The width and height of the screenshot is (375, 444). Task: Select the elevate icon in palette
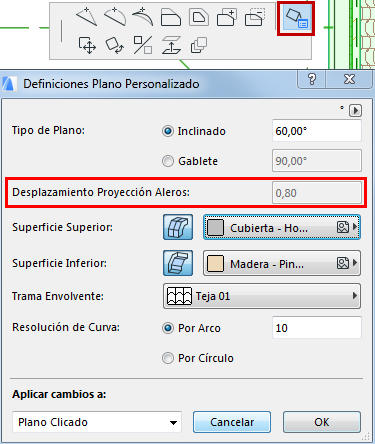click(x=171, y=45)
